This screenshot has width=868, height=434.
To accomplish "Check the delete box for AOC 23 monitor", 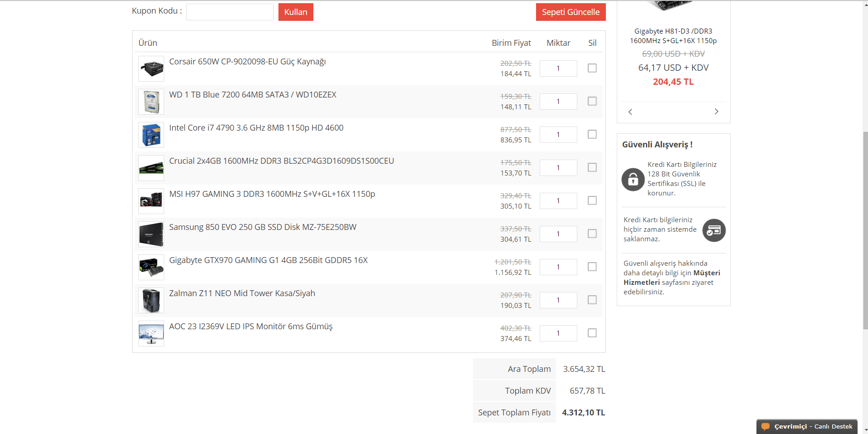I will click(x=592, y=333).
